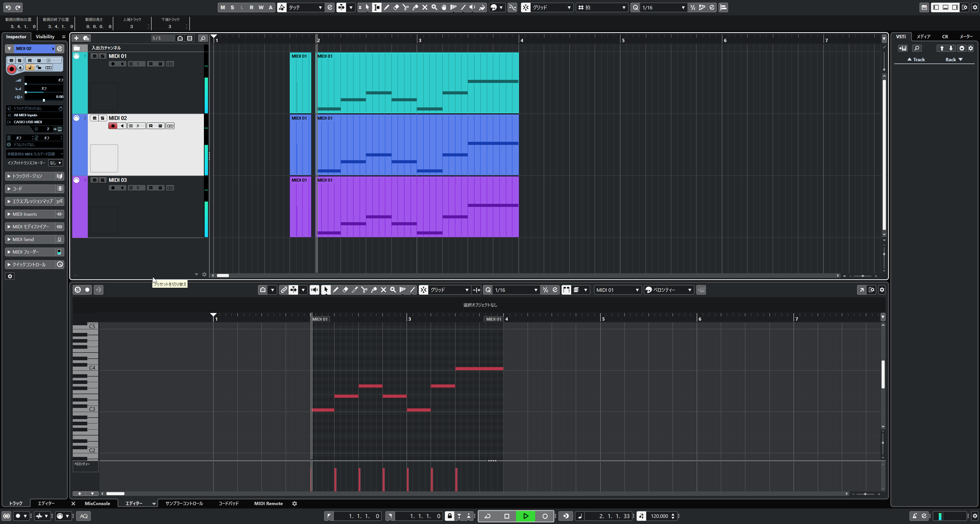Select the Hand pan tool in top toolbar

pyautogui.click(x=444, y=7)
